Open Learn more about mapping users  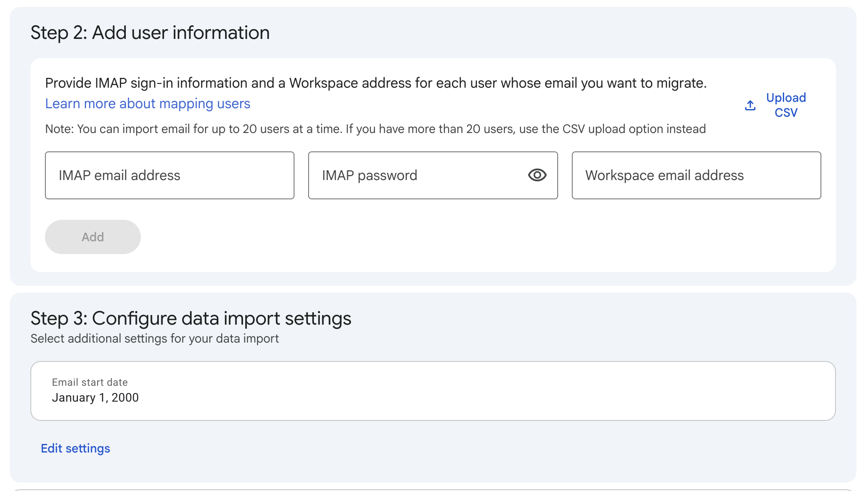coord(148,104)
